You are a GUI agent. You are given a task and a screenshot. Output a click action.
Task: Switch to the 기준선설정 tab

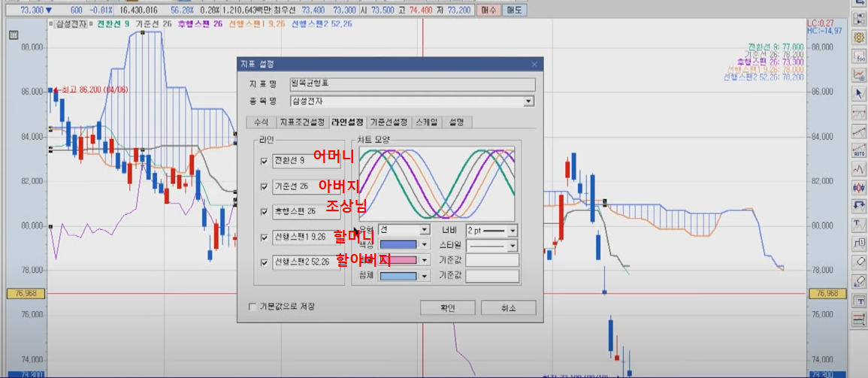click(x=389, y=122)
